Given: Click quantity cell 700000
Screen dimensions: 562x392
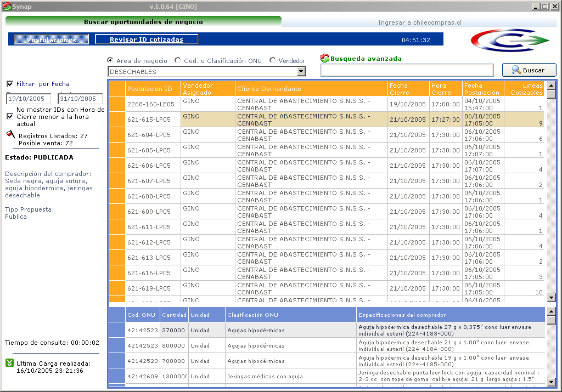Looking at the screenshot, I should pos(174,361).
